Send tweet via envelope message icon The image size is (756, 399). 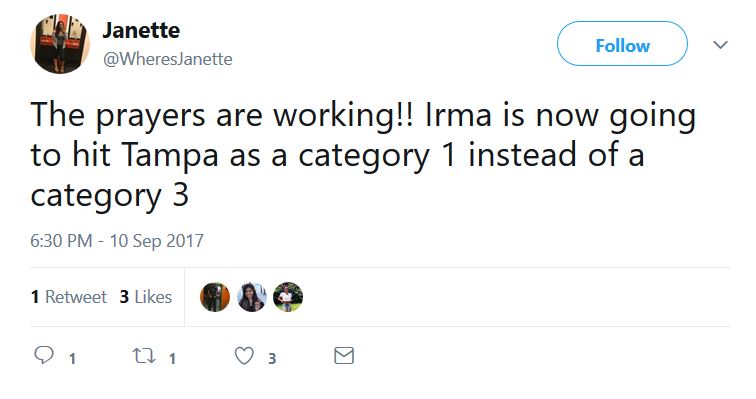344,356
